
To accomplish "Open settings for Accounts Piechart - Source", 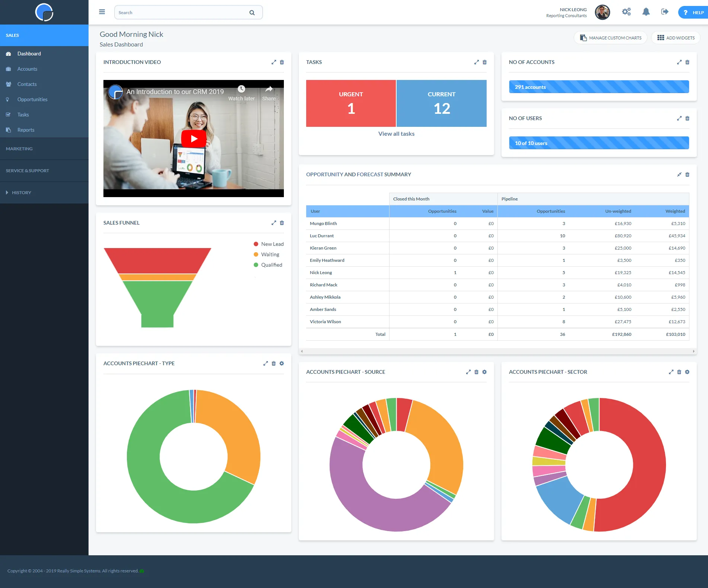I will pos(484,372).
